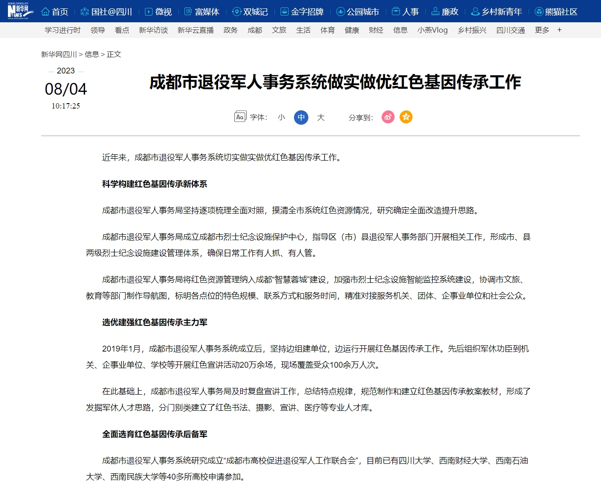Go to 生活 channel
Screen dimensions: 601x496
[303, 30]
